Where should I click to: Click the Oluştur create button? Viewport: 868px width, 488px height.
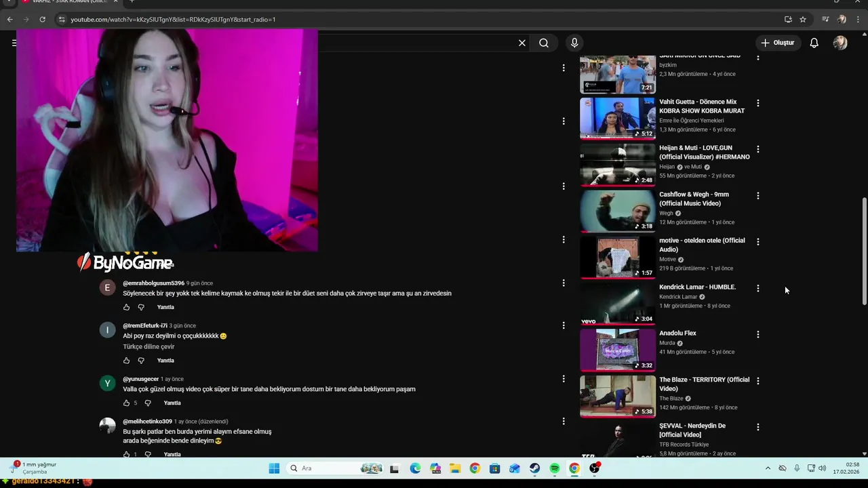point(777,43)
